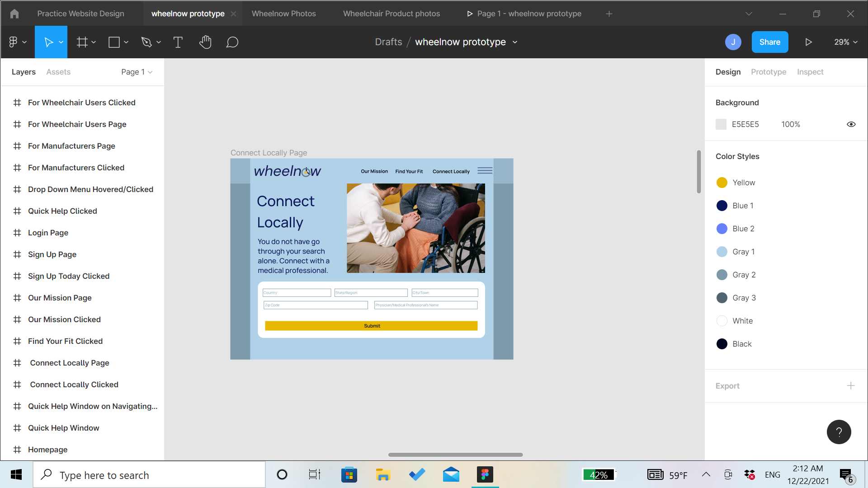868x488 pixels.
Task: Select the Homepage frame layer
Action: 47,450
